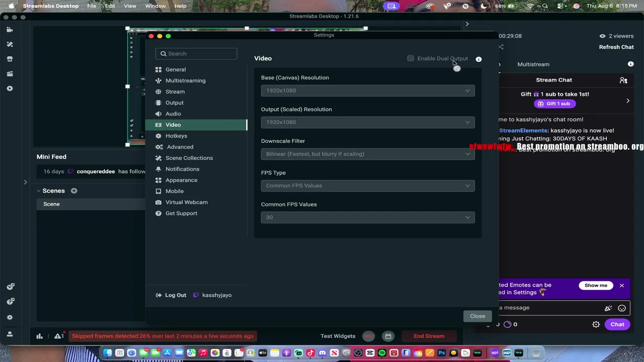Image resolution: width=644 pixels, height=362 pixels.
Task: Open Control Center in menu bar
Action: pyautogui.click(x=560, y=6)
